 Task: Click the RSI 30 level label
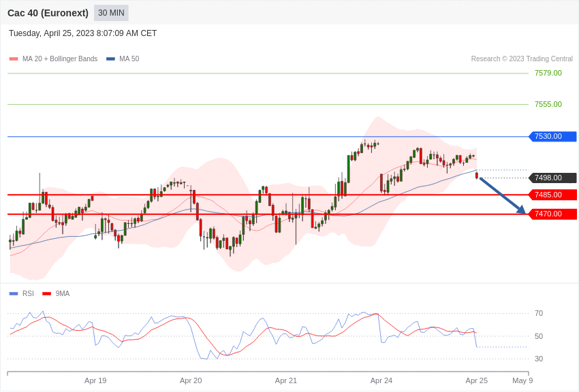tap(539, 359)
